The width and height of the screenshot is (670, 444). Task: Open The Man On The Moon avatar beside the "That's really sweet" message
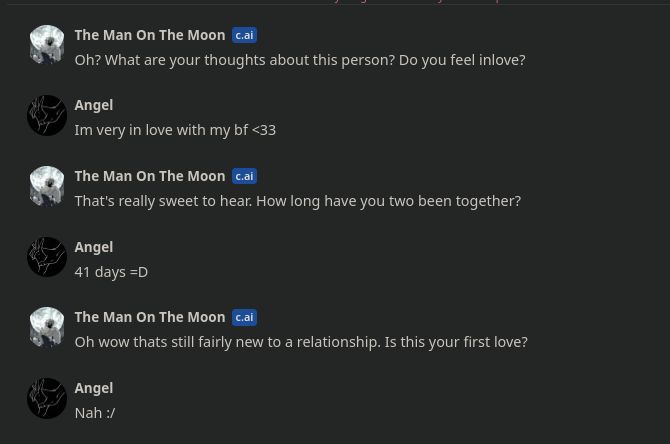click(46, 186)
